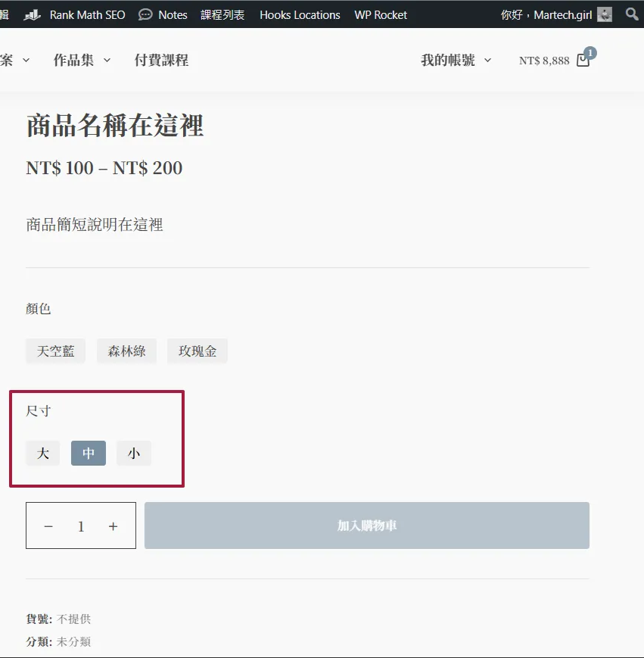This screenshot has width=644, height=658.
Task: Click the search magnifier in admin bar
Action: coord(632,14)
